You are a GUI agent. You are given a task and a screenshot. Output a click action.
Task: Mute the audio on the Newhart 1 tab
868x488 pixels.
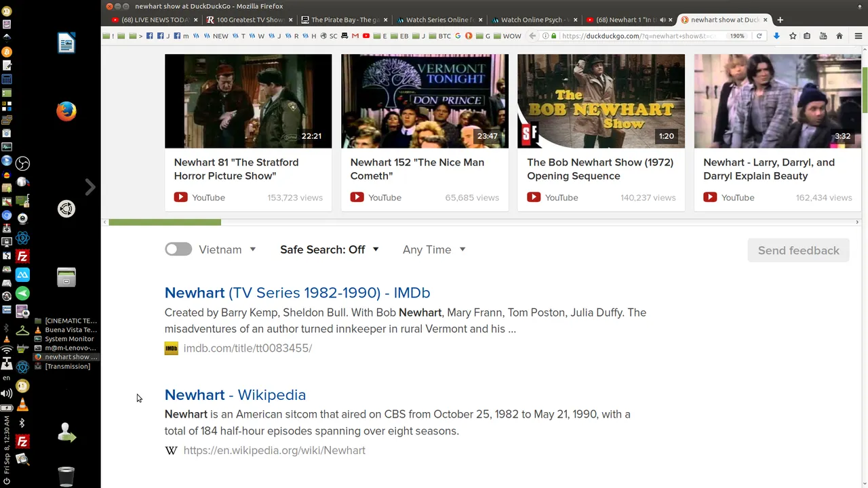pyautogui.click(x=663, y=20)
